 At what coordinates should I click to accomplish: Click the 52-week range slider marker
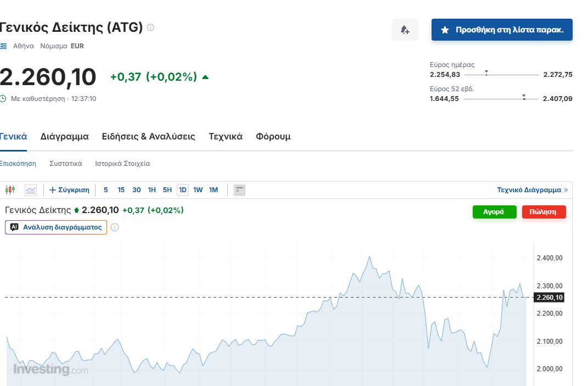coord(524,98)
